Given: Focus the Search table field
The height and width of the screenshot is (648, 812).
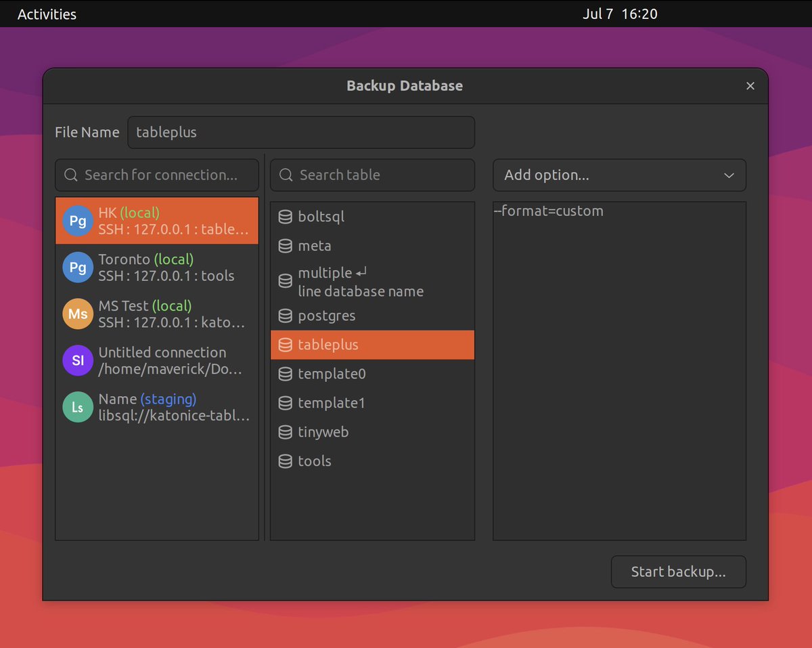Looking at the screenshot, I should tap(372, 175).
